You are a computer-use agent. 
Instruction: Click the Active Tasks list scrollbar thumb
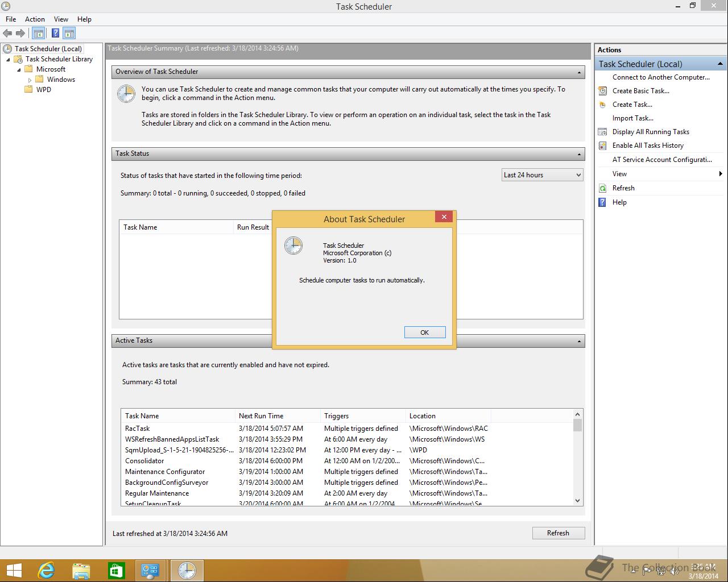(578, 425)
